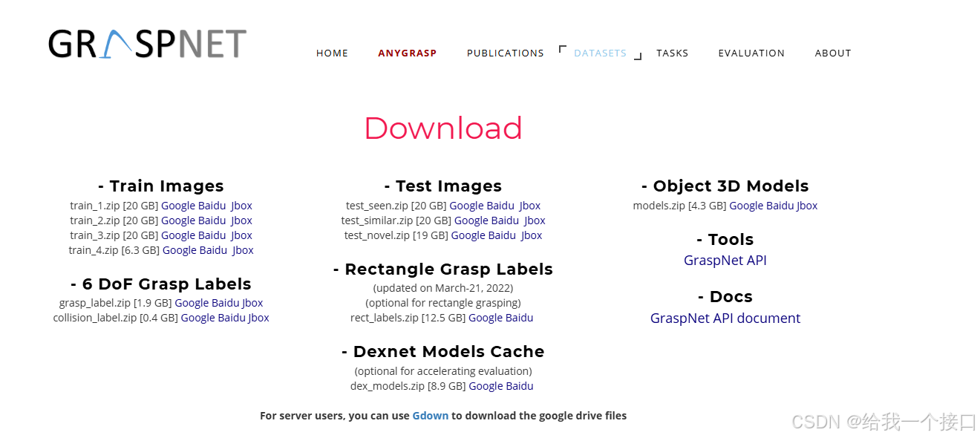Download test_similar.zip from Jbox
The image size is (980, 438).
535,220
